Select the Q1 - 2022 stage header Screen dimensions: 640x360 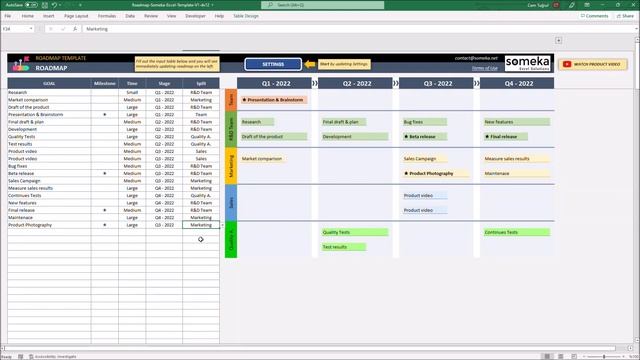pyautogui.click(x=274, y=83)
